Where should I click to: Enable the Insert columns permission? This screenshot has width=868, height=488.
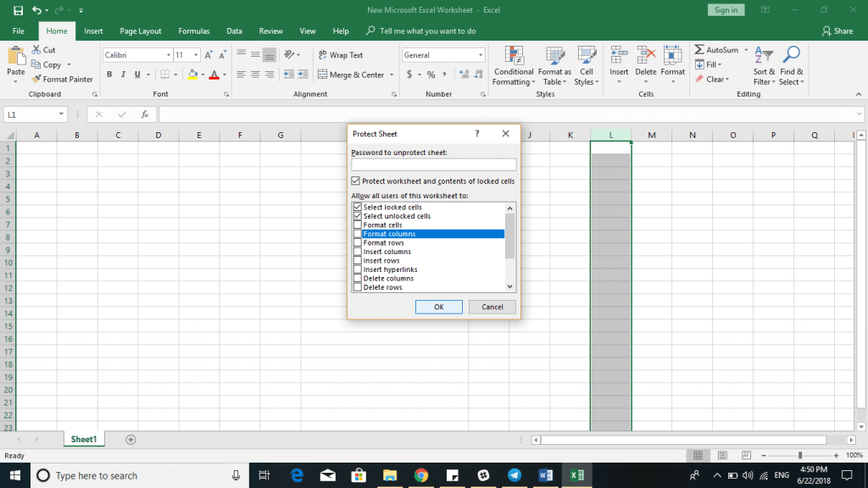(357, 252)
